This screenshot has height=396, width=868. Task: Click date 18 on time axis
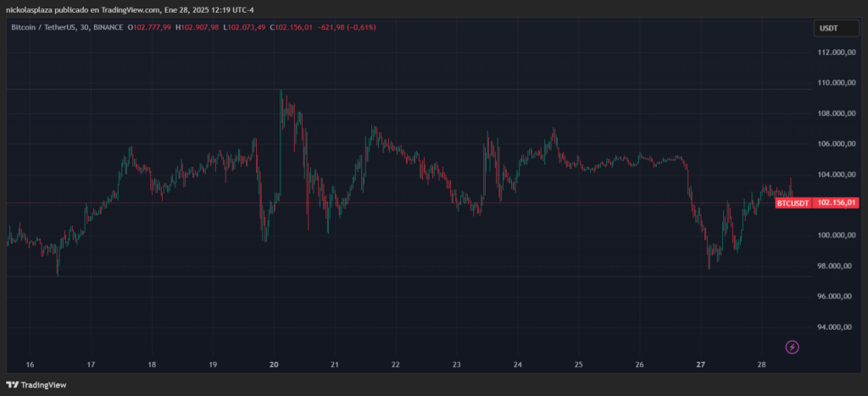(152, 365)
